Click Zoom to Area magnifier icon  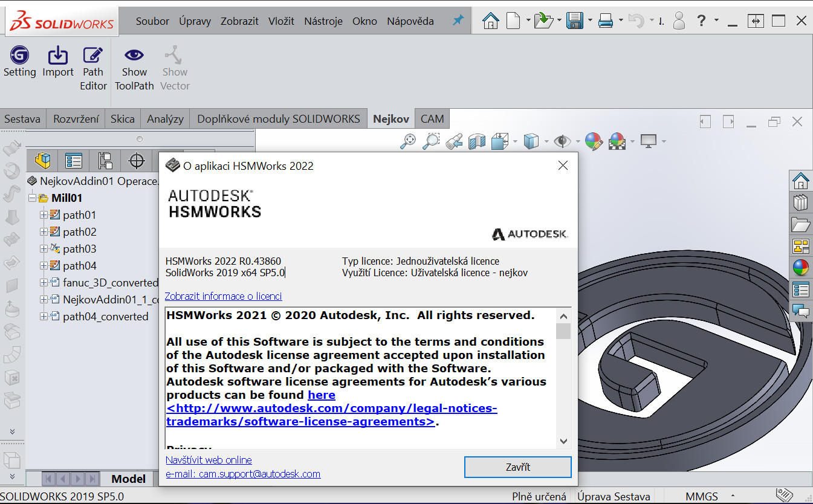coord(431,141)
